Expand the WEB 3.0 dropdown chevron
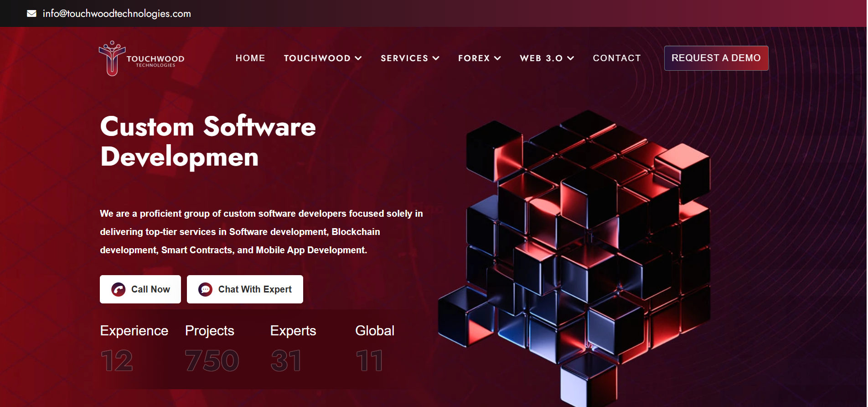 tap(570, 58)
